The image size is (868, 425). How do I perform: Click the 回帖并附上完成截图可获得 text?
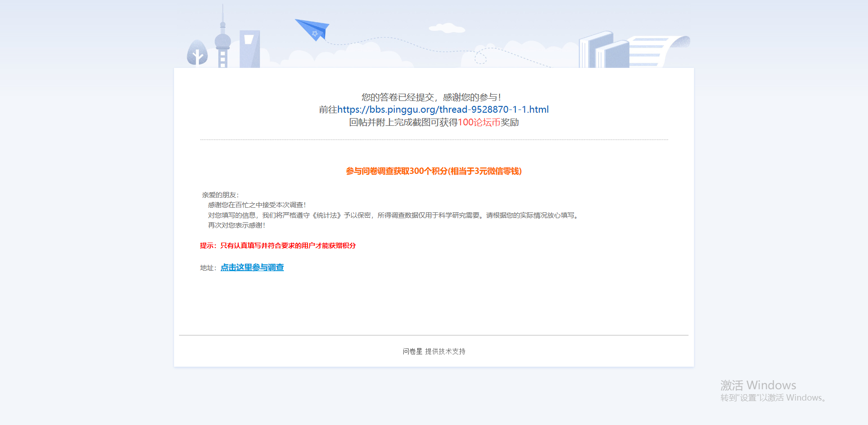tap(403, 122)
